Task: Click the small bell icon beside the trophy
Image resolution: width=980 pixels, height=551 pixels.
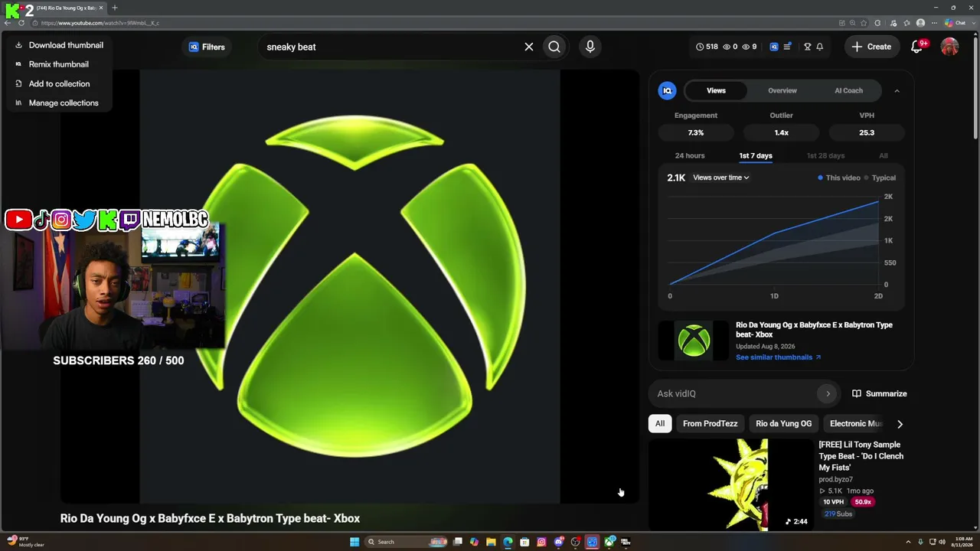Action: click(x=819, y=47)
